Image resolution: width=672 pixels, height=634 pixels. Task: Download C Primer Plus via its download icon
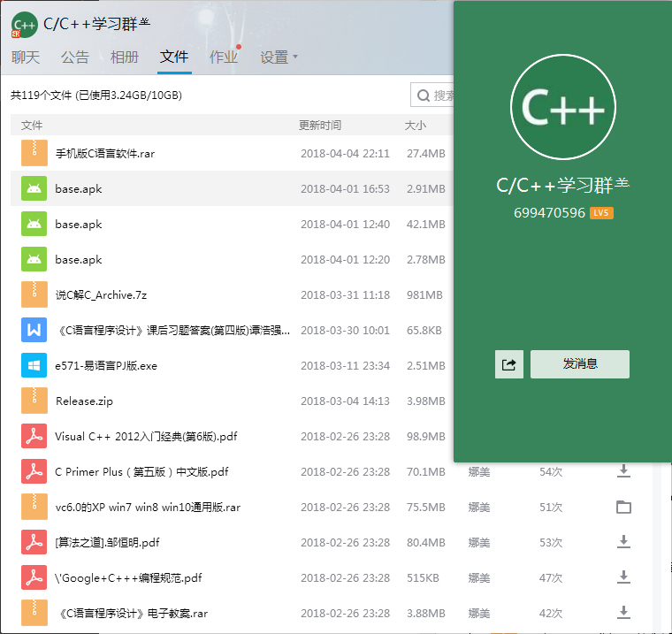[x=623, y=471]
